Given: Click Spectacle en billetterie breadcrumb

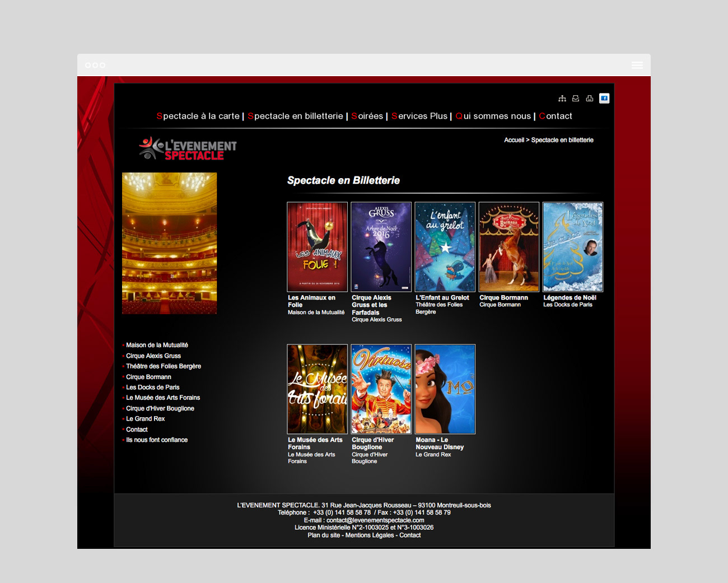Looking at the screenshot, I should pos(562,140).
